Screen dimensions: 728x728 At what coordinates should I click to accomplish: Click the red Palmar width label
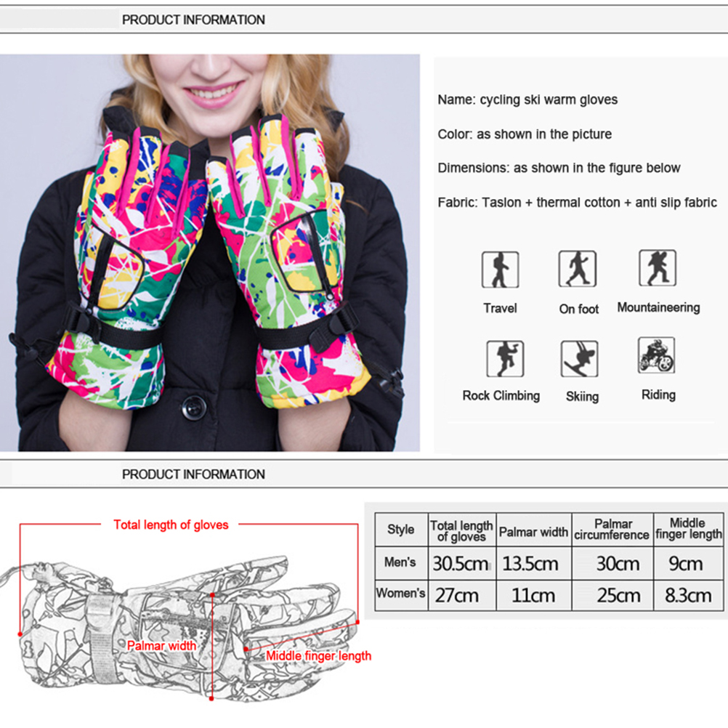(161, 646)
